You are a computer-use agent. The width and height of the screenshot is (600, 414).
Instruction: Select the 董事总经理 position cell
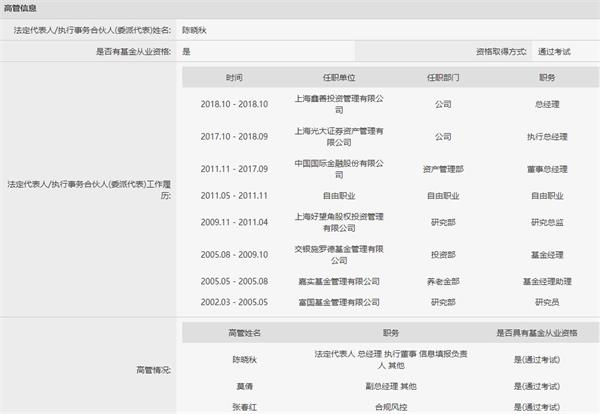click(x=547, y=169)
